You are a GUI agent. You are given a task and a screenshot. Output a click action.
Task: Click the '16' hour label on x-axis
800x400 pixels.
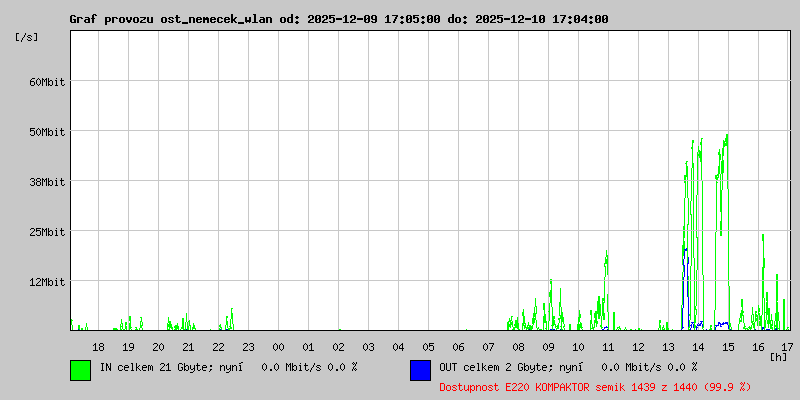(x=759, y=347)
